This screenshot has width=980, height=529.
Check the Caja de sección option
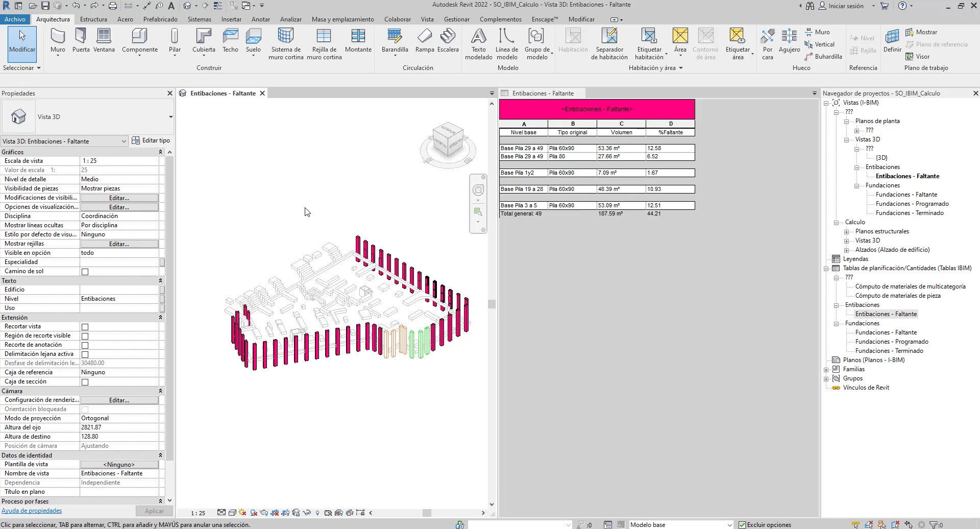[85, 382]
